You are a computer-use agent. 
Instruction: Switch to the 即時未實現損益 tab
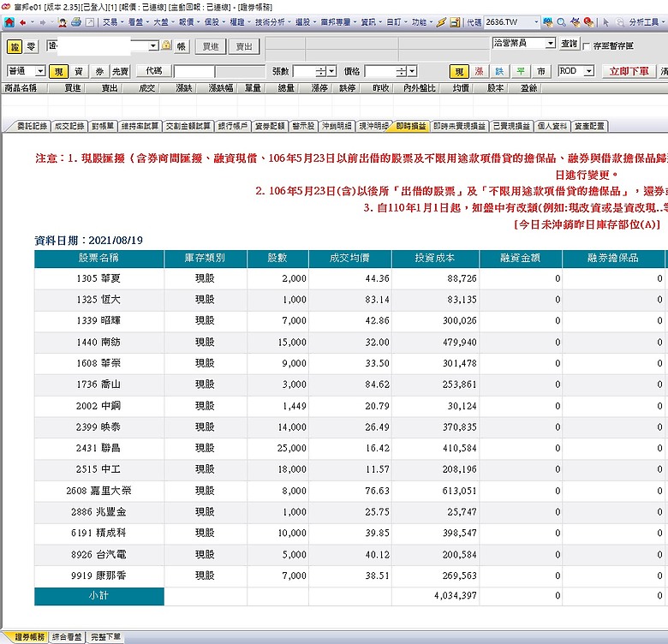459,126
